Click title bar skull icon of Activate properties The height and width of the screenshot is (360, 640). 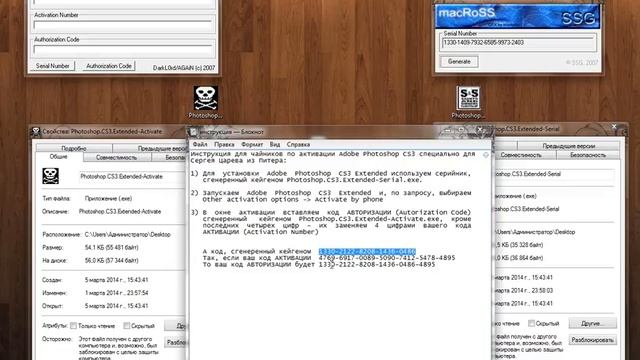click(x=36, y=131)
